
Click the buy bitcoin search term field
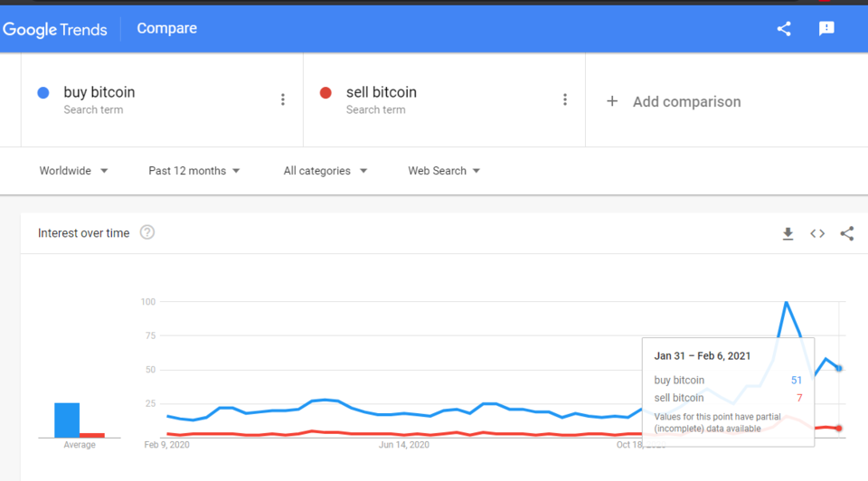tap(162, 100)
